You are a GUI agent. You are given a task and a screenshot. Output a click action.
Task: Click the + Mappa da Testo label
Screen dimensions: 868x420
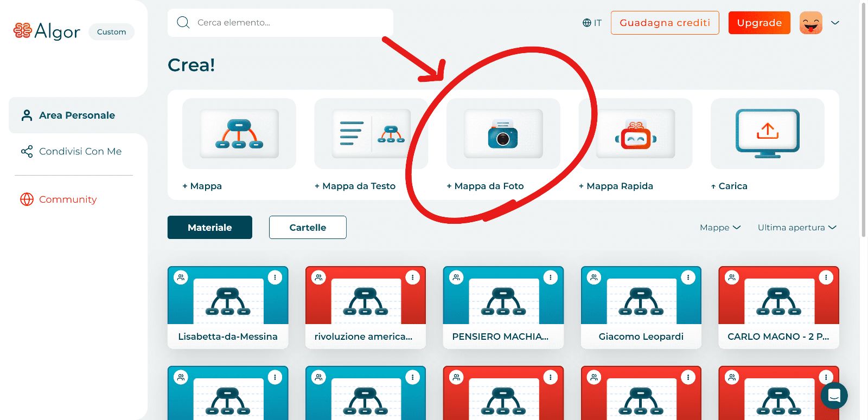(355, 186)
